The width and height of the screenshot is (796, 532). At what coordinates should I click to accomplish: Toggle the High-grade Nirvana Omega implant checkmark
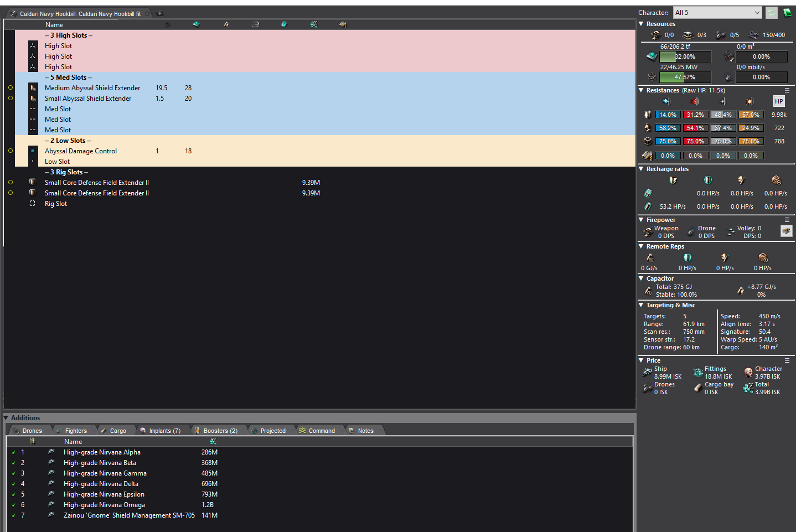point(14,505)
